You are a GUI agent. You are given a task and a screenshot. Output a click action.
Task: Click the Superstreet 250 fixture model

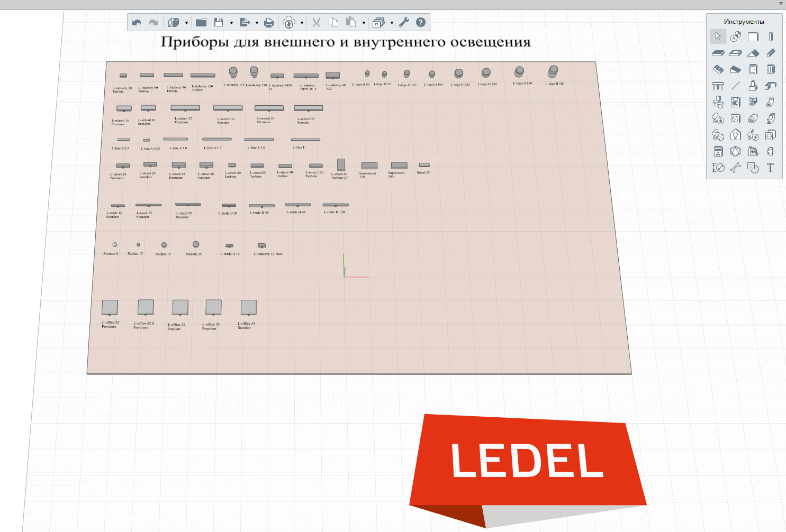point(369,166)
